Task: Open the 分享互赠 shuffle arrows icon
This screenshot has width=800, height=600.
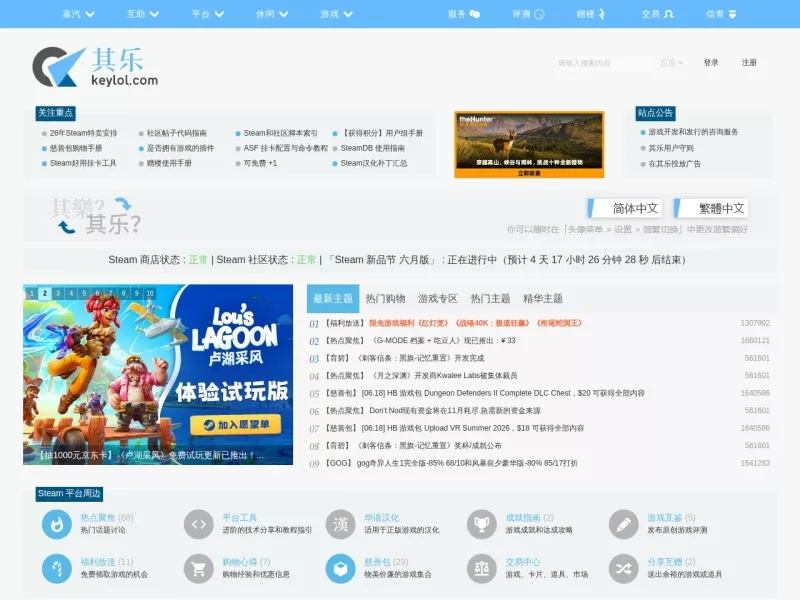Action: click(623, 568)
